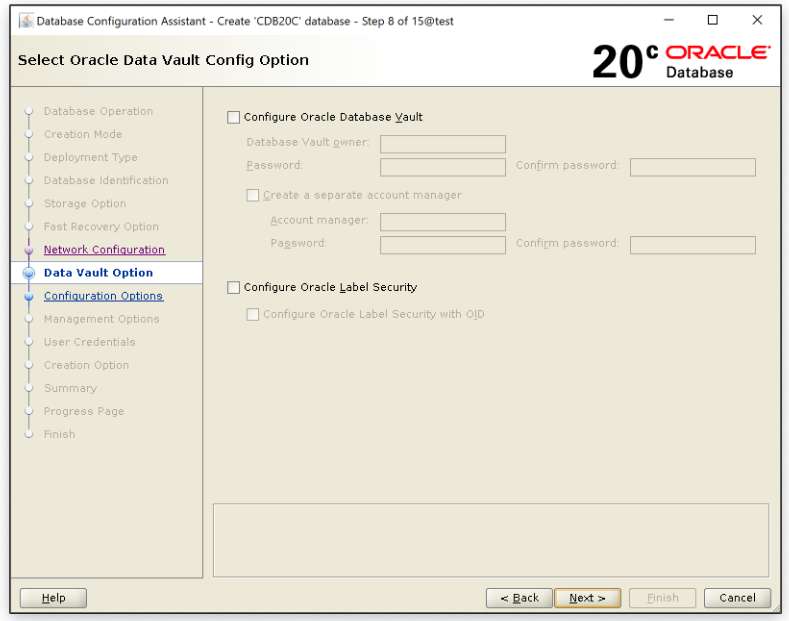
Task: Cancel the database configuration wizard
Action: tap(737, 598)
